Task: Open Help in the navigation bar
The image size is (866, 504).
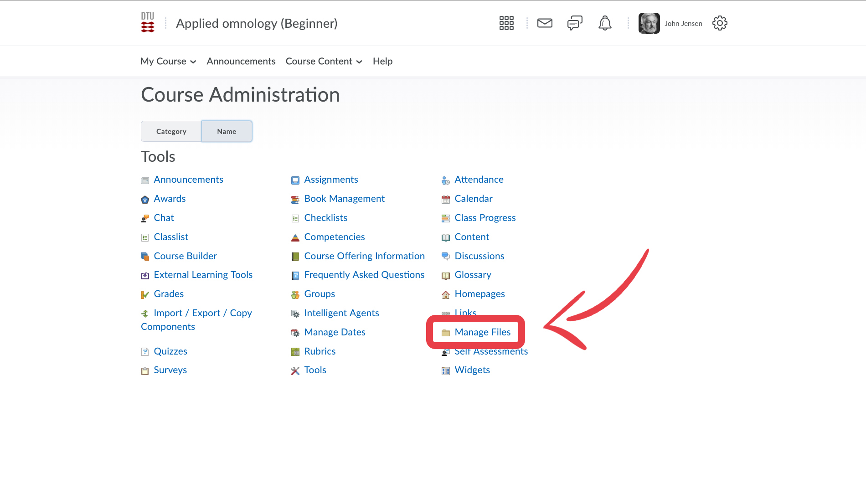Action: click(382, 61)
